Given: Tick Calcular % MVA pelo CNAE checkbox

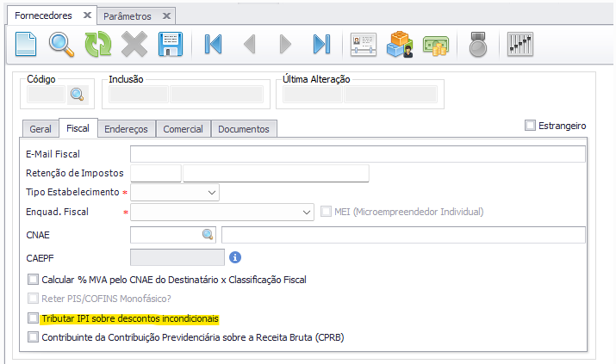Looking at the screenshot, I should (34, 280).
